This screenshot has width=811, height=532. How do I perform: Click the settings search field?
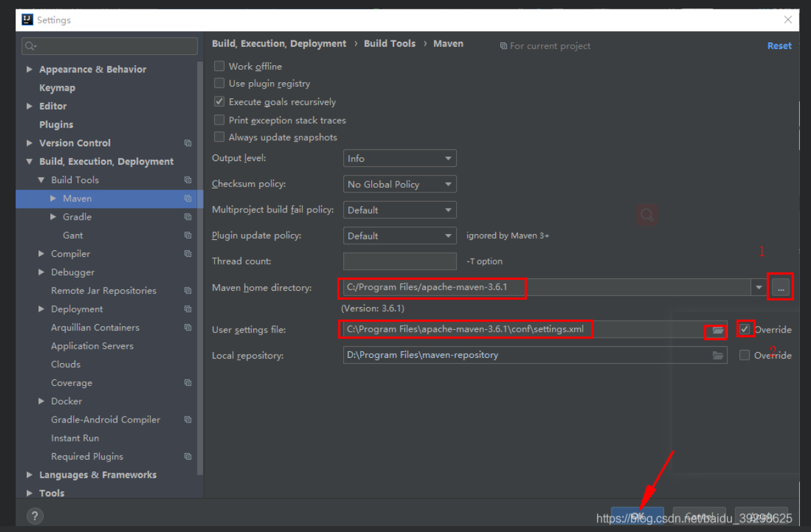110,46
